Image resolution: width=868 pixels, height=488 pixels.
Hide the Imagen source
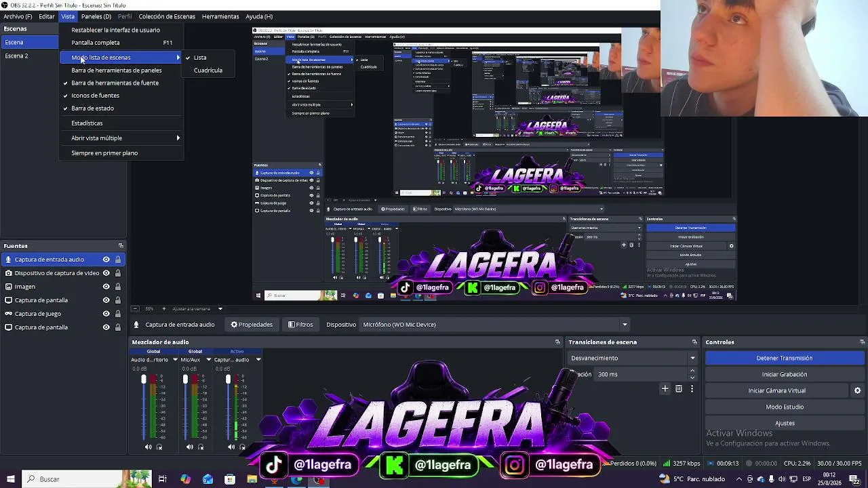(106, 287)
